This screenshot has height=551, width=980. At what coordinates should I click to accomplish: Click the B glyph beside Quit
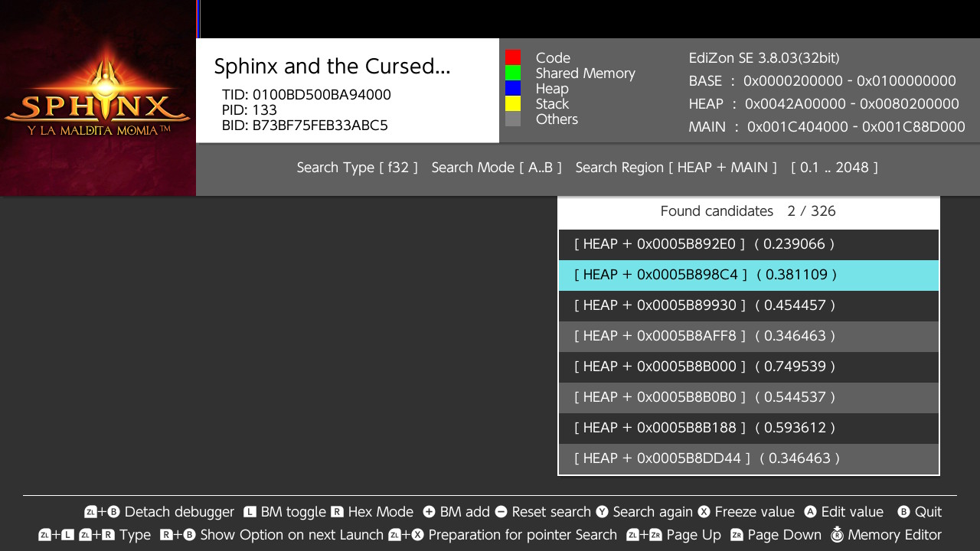click(903, 512)
